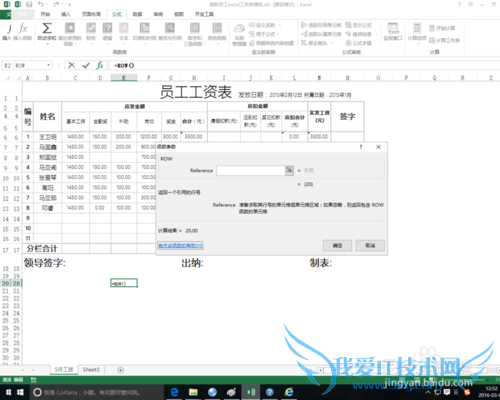Select the Sheet3 worksheet tab
500x400 pixels.
(91, 370)
